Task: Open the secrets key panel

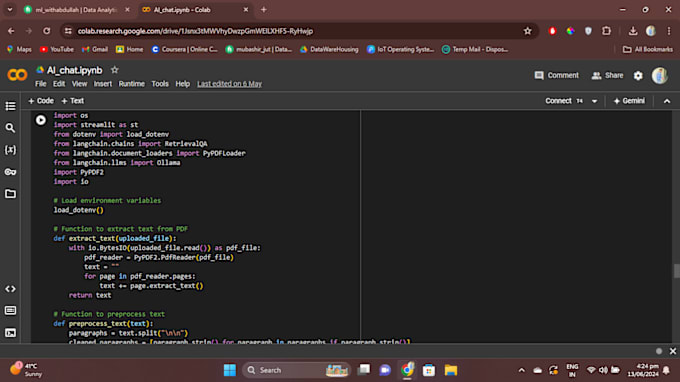Action: (10, 172)
